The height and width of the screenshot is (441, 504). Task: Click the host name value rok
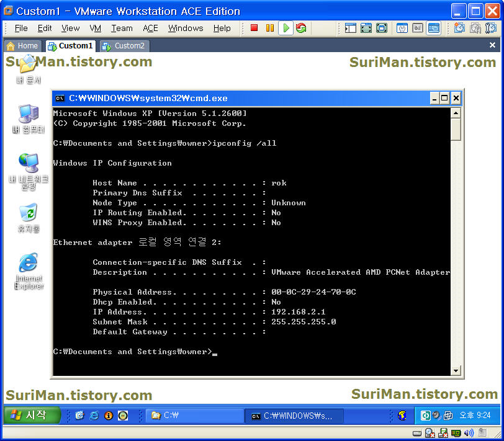(x=279, y=183)
